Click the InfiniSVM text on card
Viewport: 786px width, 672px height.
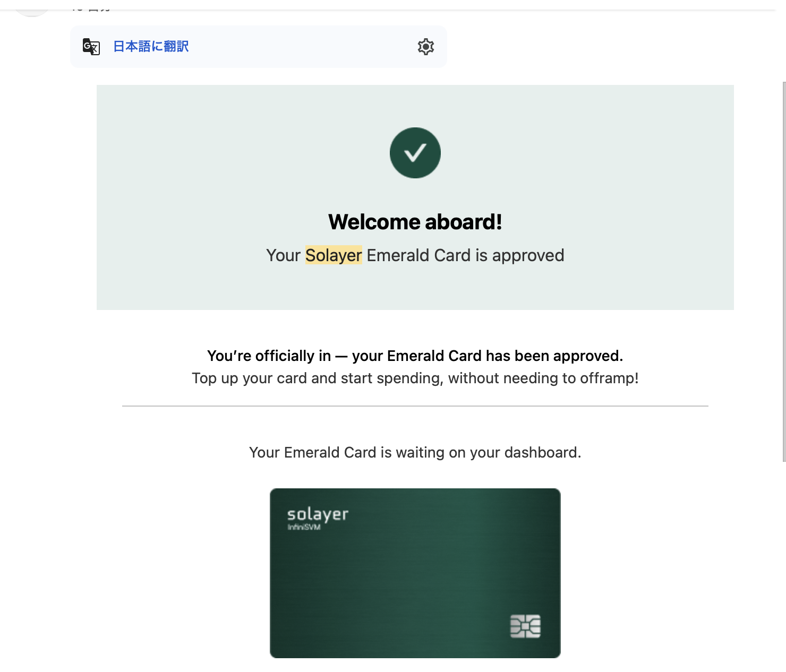click(x=304, y=527)
